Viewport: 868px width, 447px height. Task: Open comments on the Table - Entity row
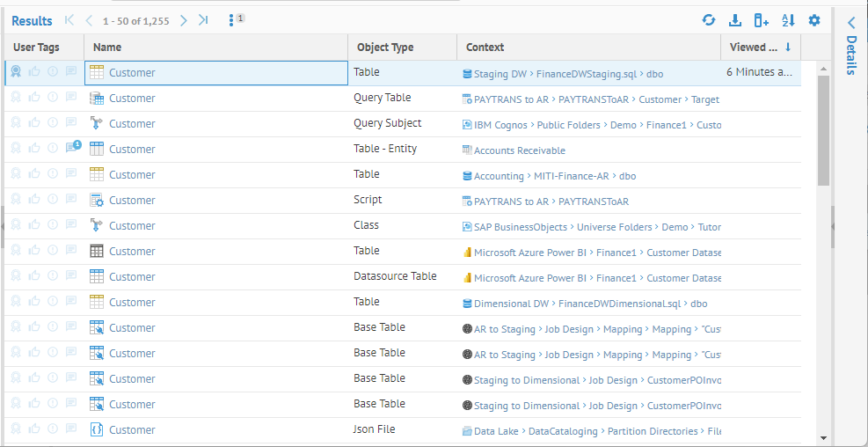(x=71, y=149)
